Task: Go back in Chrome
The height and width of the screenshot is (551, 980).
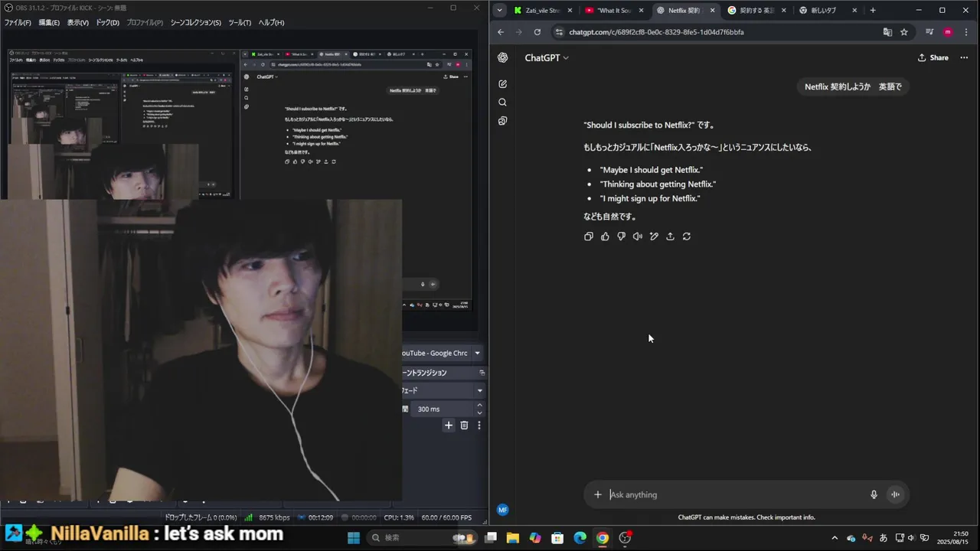Action: pyautogui.click(x=501, y=32)
